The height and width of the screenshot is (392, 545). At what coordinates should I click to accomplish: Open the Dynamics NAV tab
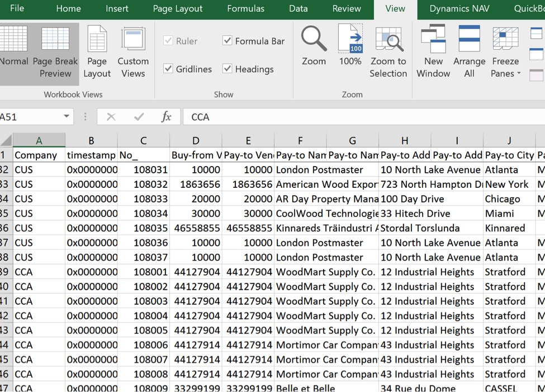point(459,8)
